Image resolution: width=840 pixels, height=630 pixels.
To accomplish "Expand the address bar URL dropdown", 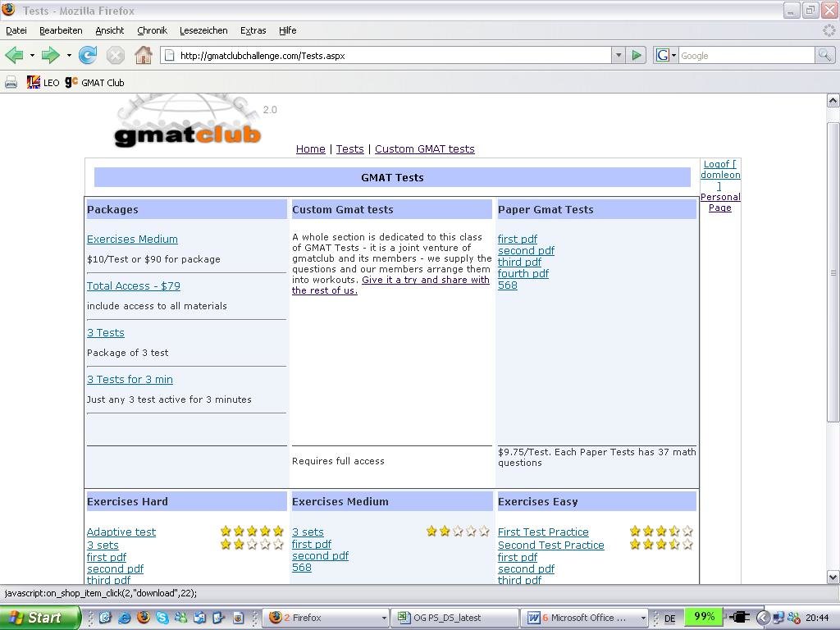I will (619, 55).
